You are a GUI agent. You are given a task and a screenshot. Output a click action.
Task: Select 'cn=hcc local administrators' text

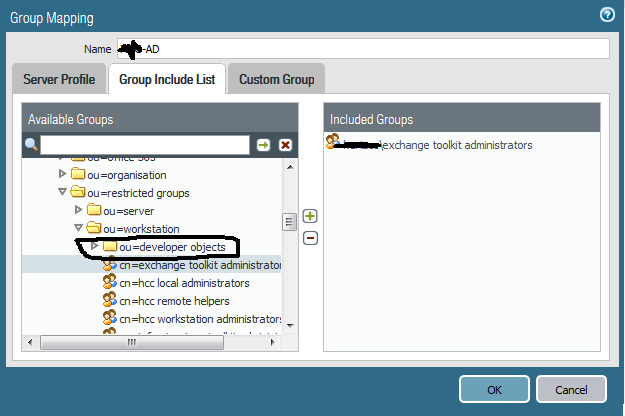point(184,283)
